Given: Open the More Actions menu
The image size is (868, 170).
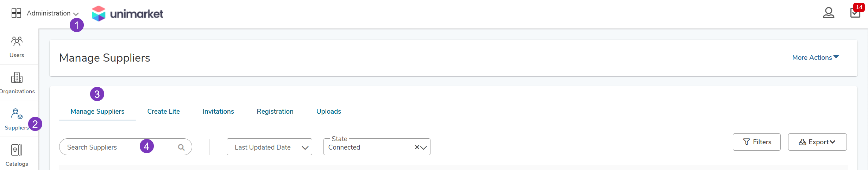Looking at the screenshot, I should click(816, 57).
